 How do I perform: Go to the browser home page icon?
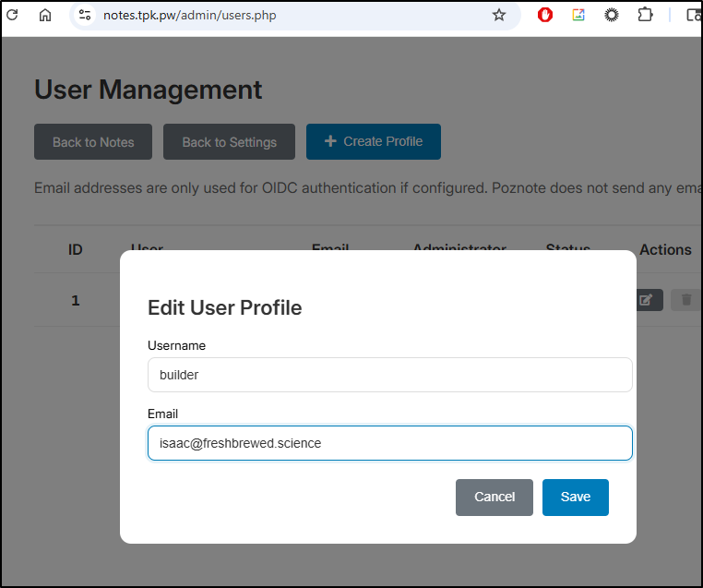pos(45,15)
